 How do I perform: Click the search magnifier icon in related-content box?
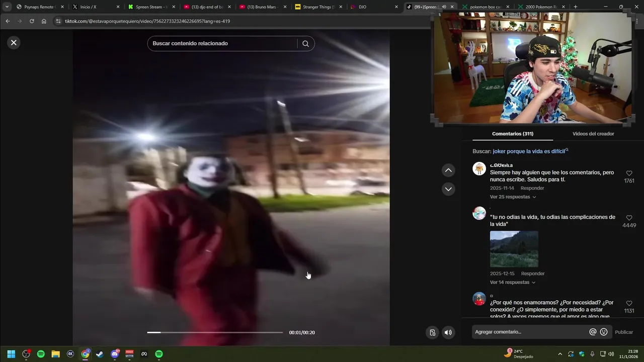coord(305,43)
